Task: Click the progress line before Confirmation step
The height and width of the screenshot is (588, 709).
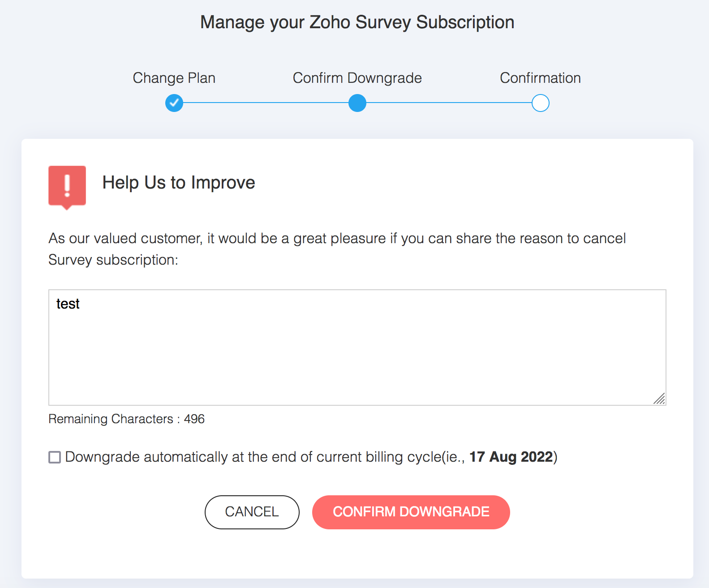Action: [449, 103]
